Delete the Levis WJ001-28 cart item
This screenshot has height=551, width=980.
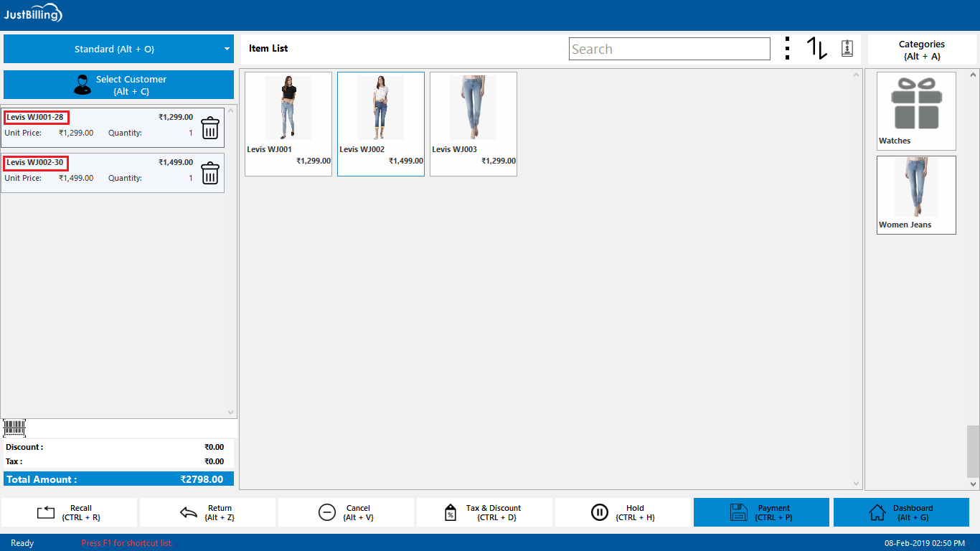point(209,128)
